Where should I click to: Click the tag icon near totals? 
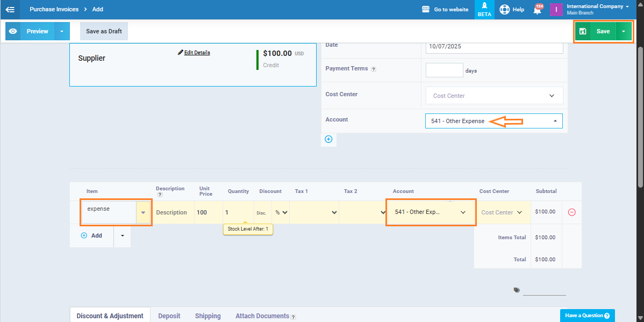(517, 290)
